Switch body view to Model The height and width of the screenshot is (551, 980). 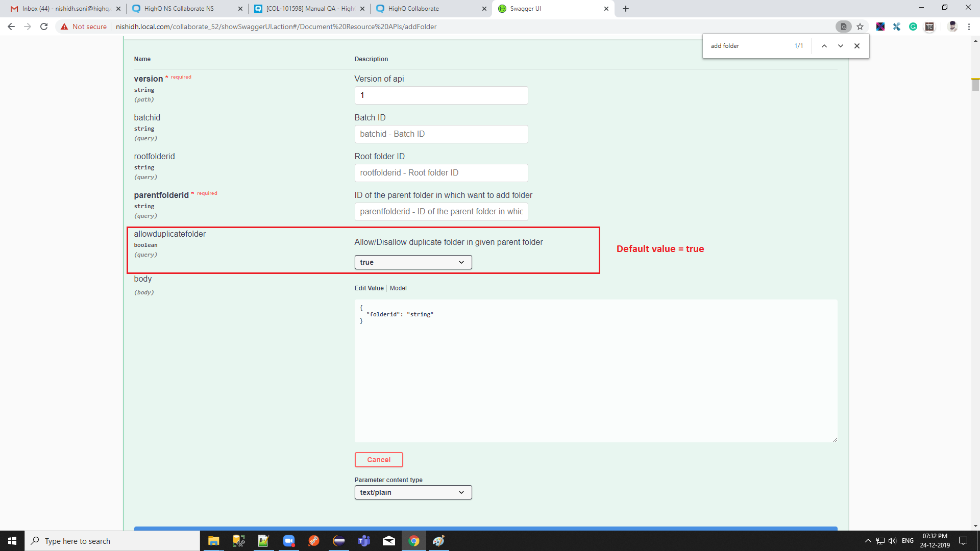398,288
